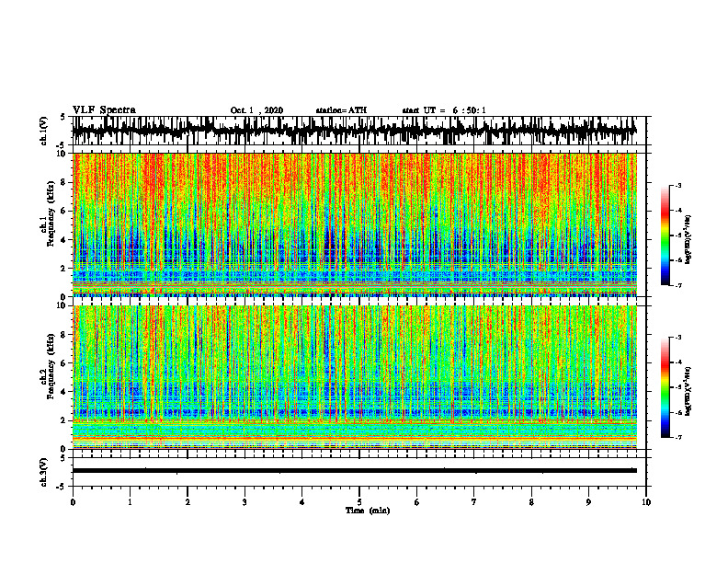
Task: Click the "8" tick on the time axis
Action: tap(531, 502)
